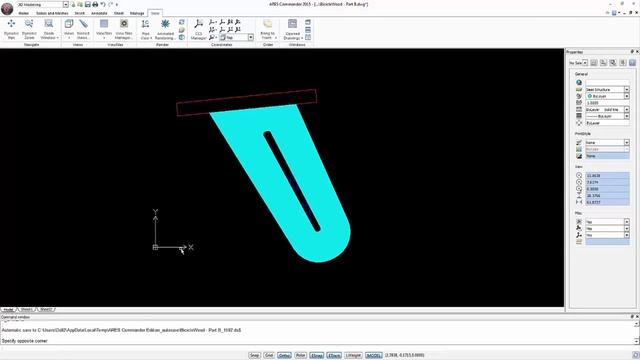This screenshot has height=360, width=640.
Task: Open the ARES application menu button
Action: (x=7, y=9)
